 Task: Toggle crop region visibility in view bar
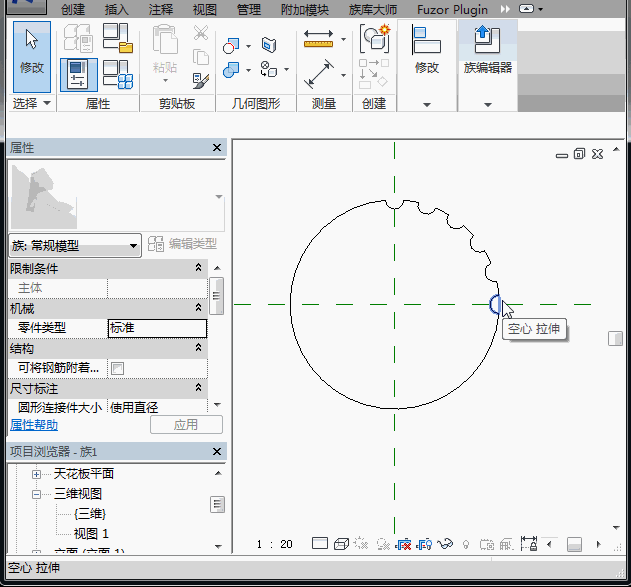[424, 544]
